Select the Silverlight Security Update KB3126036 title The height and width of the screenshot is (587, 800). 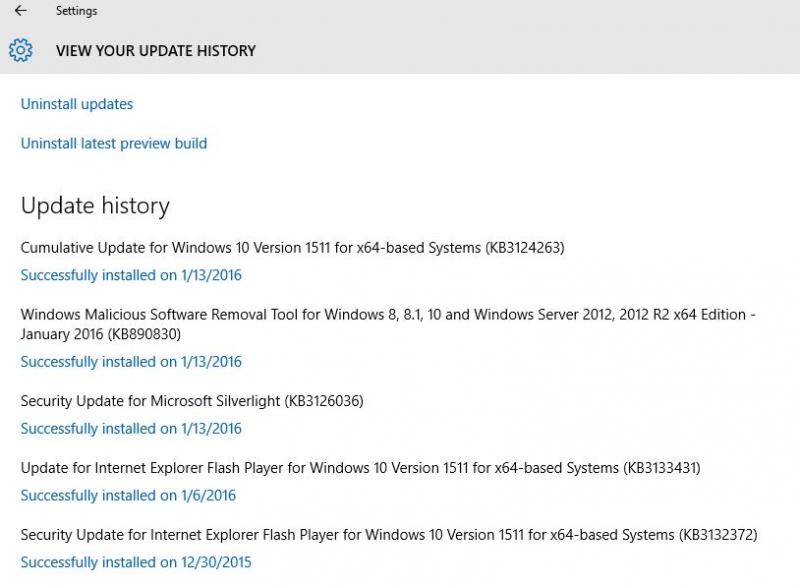coord(192,401)
